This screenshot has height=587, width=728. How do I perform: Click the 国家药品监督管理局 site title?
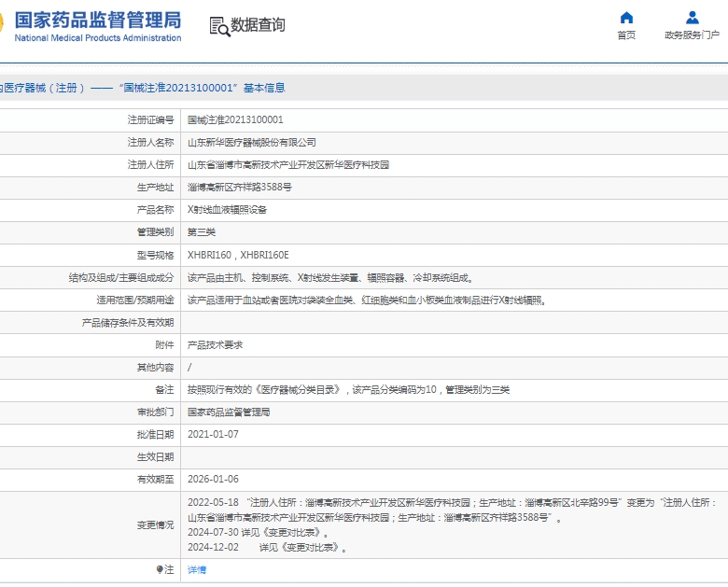[x=97, y=20]
